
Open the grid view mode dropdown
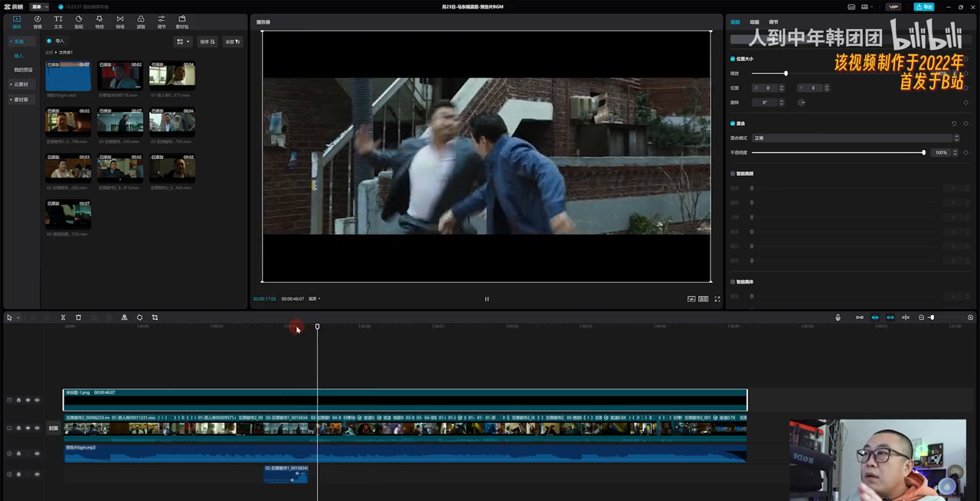183,41
